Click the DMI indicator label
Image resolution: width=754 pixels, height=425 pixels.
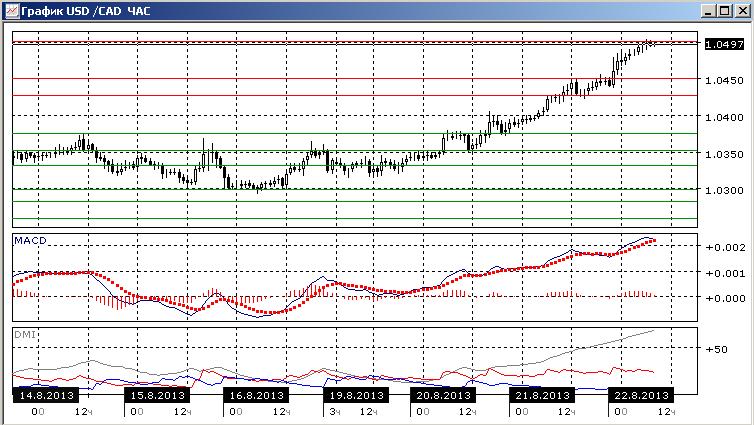(x=25, y=334)
